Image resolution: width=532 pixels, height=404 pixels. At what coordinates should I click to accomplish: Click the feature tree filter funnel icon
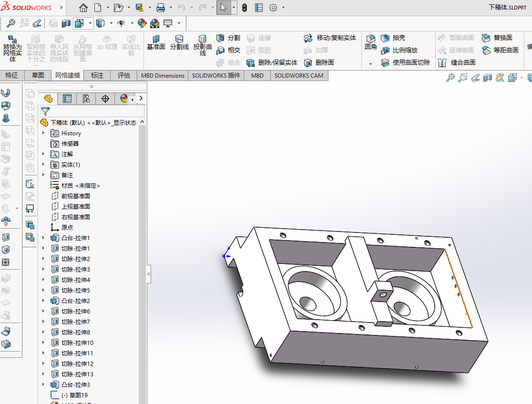pyautogui.click(x=45, y=111)
